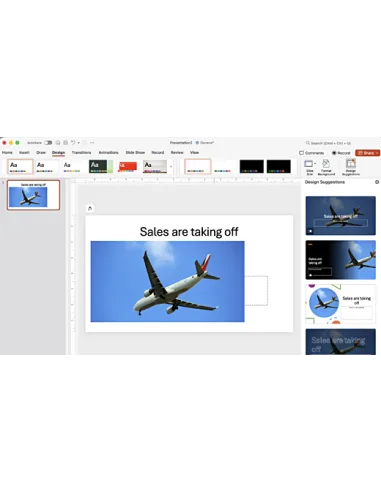Screen dimensions: 381x492
Task: Open the Insert ribbon tab
Action: (x=24, y=152)
